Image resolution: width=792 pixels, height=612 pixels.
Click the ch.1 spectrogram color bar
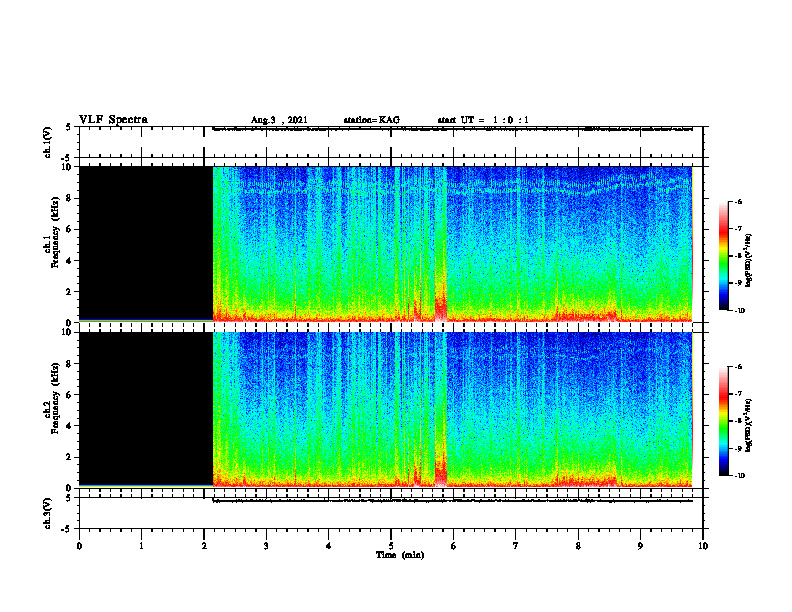(723, 256)
